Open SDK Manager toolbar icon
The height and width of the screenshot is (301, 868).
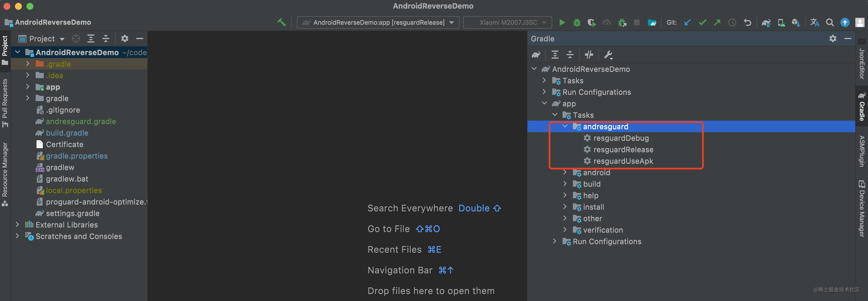coord(796,22)
